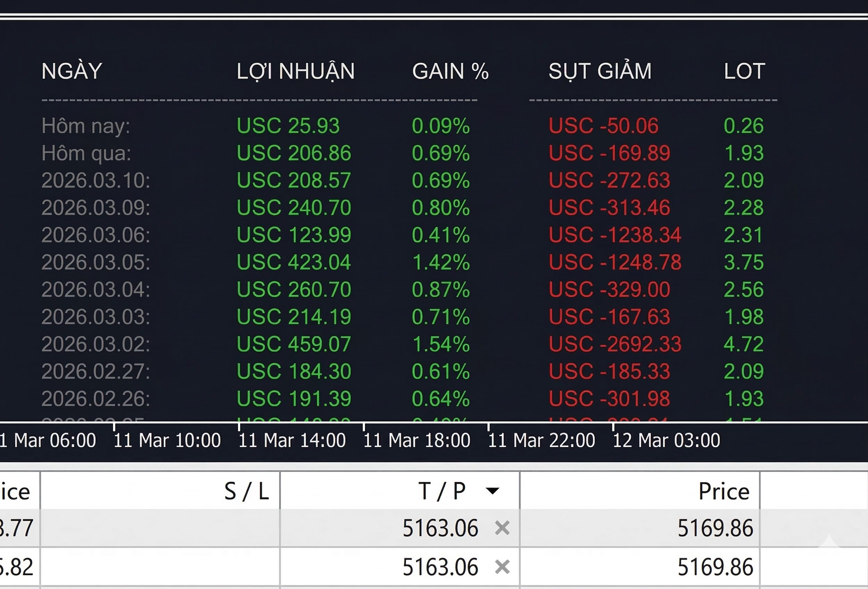Click profit value USC 25.93
This screenshot has height=589, width=868.
288,125
